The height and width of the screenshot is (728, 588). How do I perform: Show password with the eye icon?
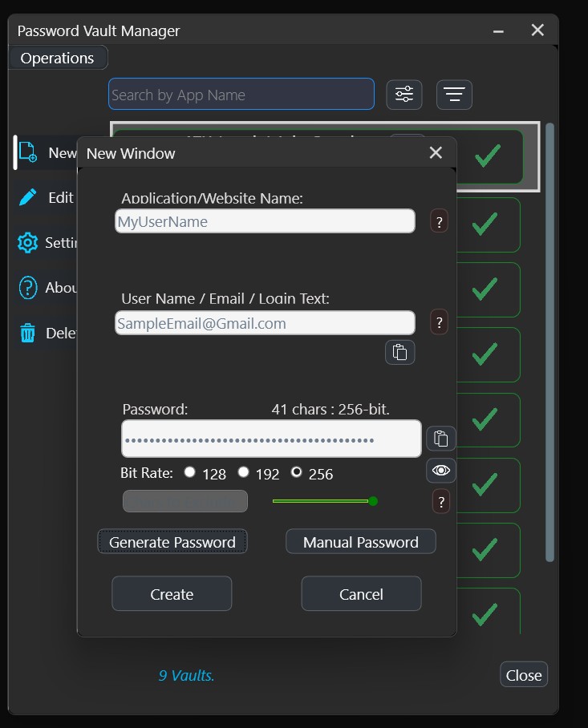tap(440, 471)
